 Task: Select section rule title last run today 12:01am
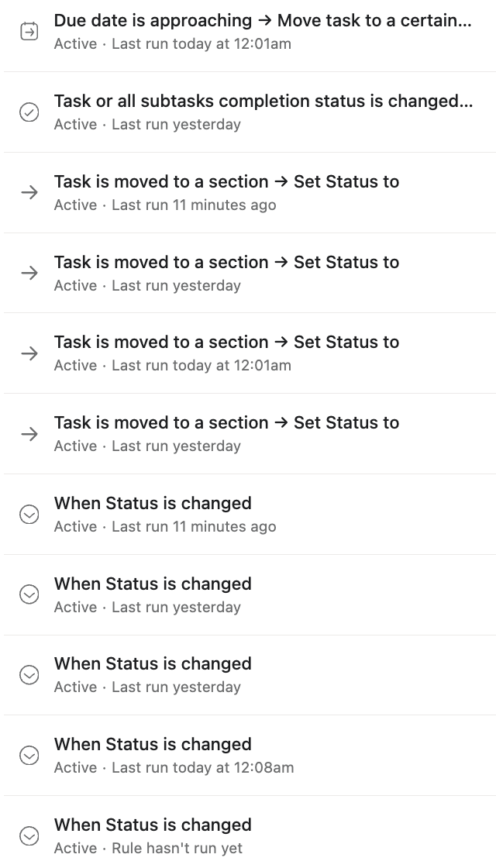tap(226, 343)
